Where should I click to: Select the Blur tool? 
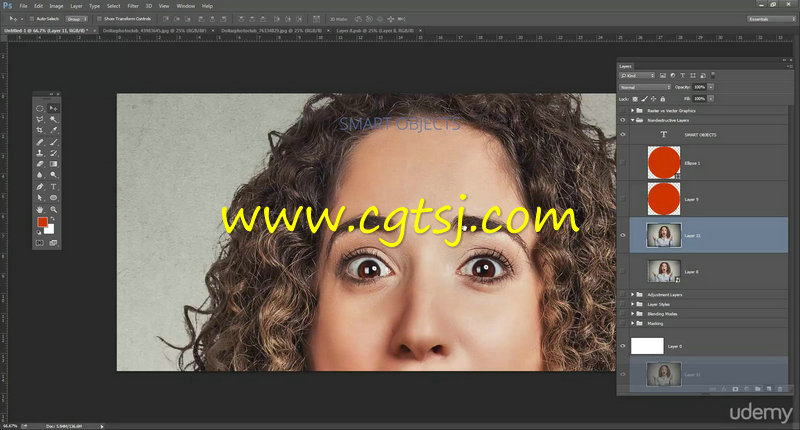click(x=40, y=175)
